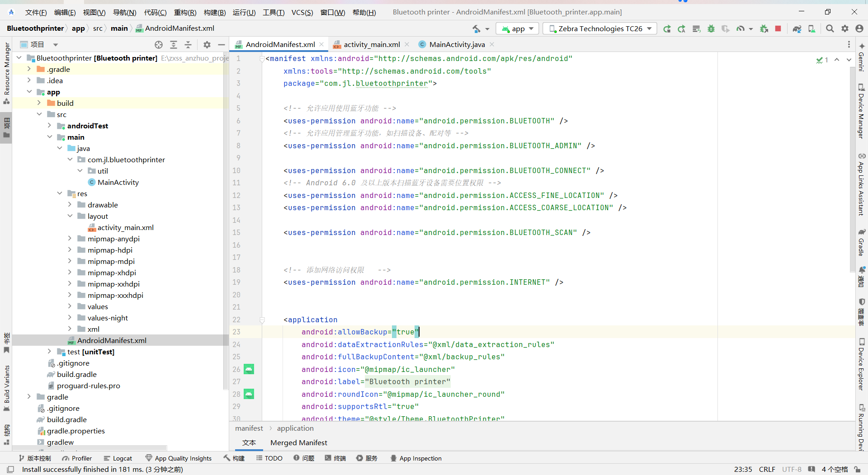Viewport: 868px width, 475px height.
Task: Collapse the application tag fold marker
Action: (x=262, y=320)
